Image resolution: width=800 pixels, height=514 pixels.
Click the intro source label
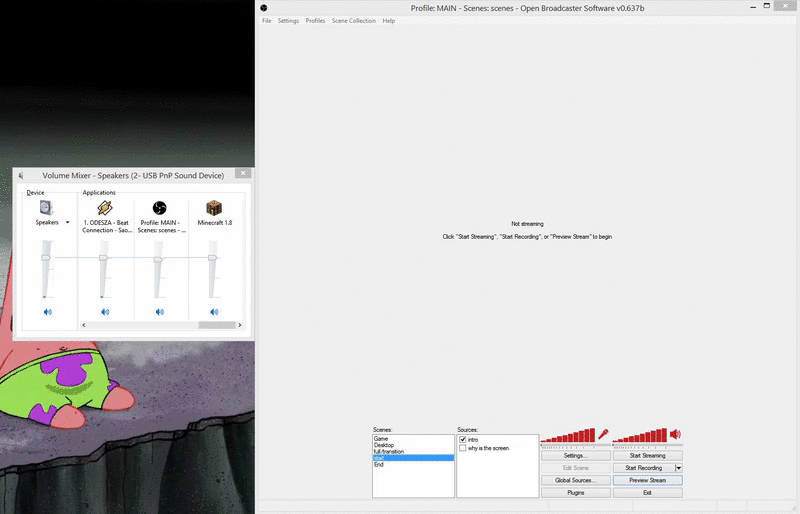[x=473, y=439]
